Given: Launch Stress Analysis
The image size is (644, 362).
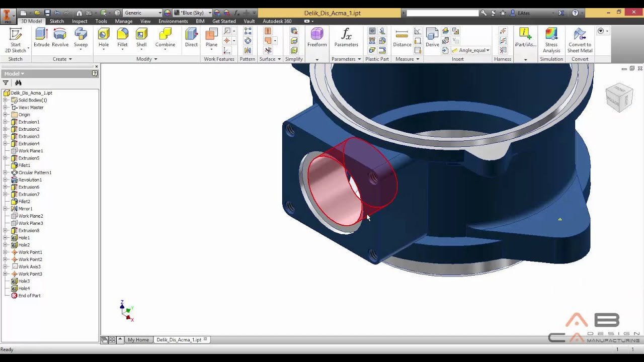Looking at the screenshot, I should coord(551,40).
